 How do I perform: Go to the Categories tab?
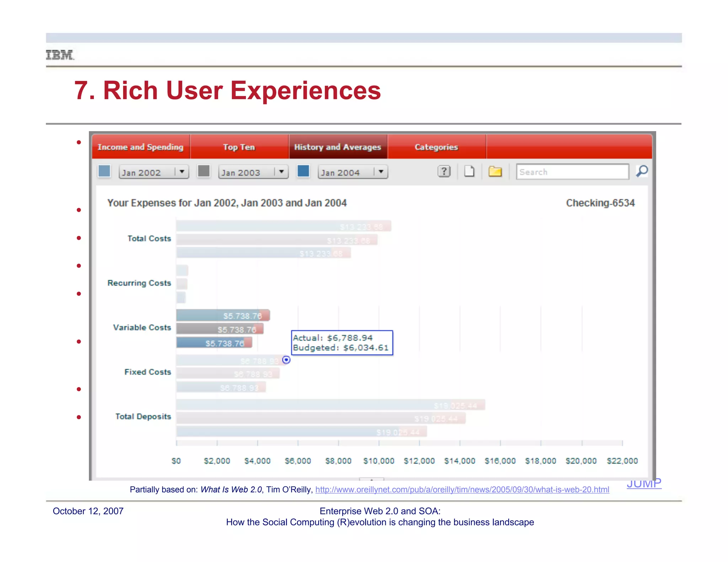(x=437, y=147)
